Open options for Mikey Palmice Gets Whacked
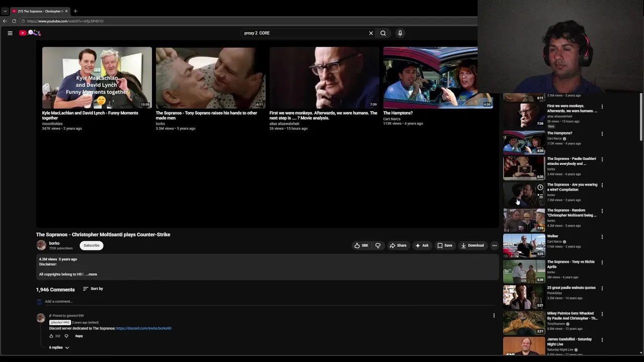Viewport: 644px width, 362px height. (602, 314)
